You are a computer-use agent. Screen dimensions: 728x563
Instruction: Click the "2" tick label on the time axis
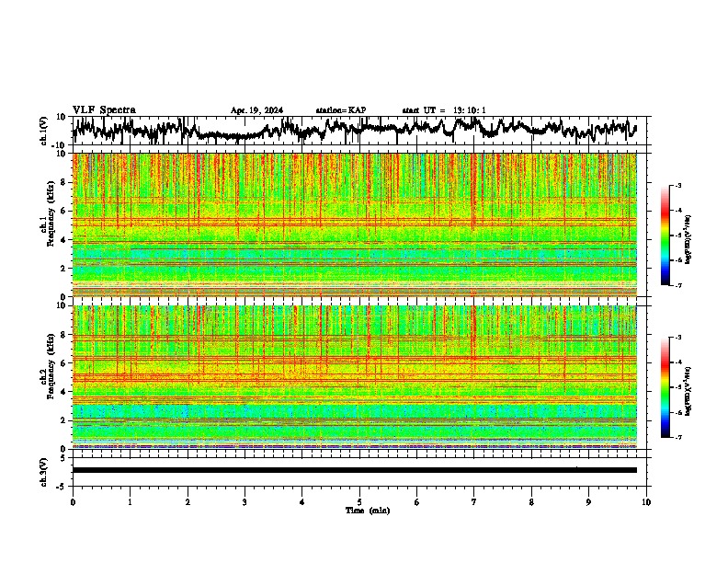click(188, 502)
